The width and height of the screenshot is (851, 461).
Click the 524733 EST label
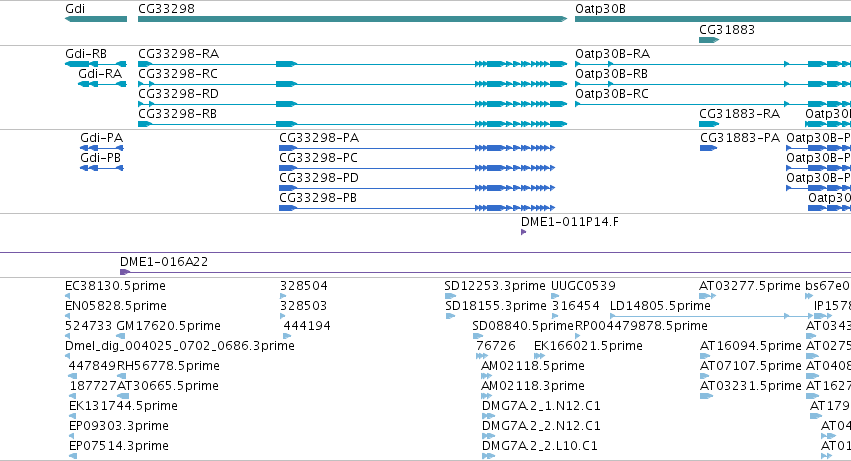88,326
